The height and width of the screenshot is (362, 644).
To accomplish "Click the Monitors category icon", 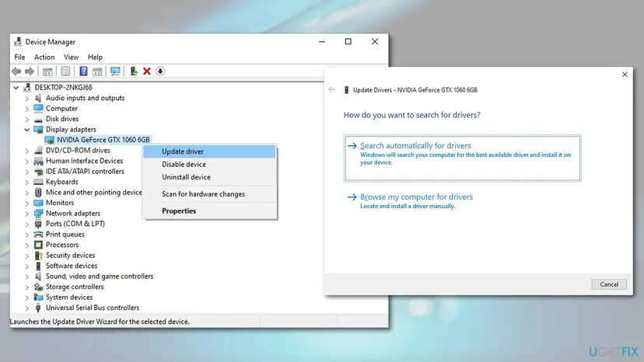I will 38,203.
